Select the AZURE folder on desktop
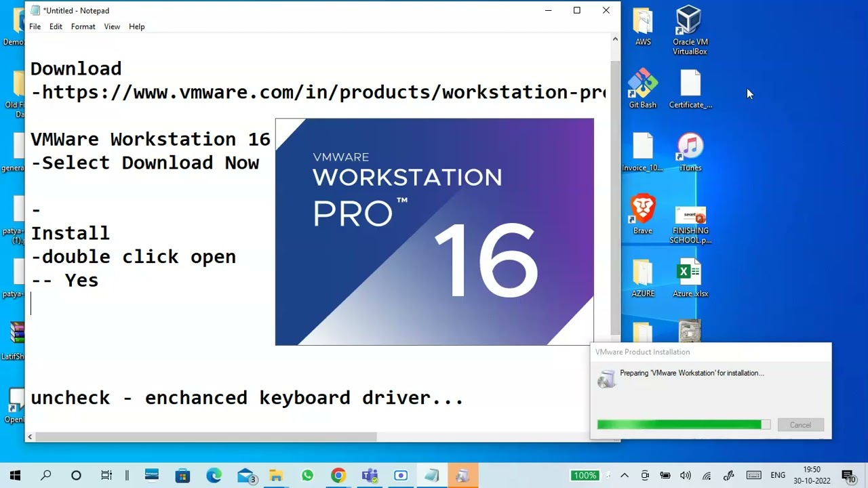This screenshot has height=488, width=868. pyautogui.click(x=643, y=278)
